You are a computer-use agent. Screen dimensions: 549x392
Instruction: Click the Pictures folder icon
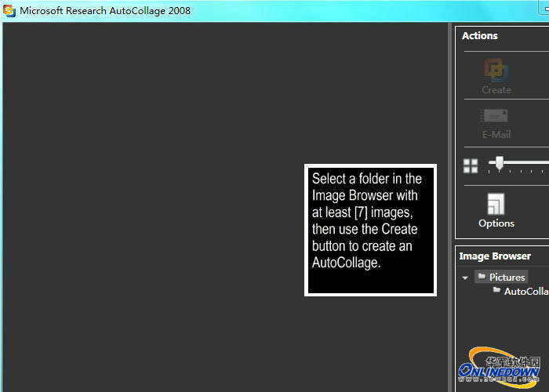[x=482, y=277]
